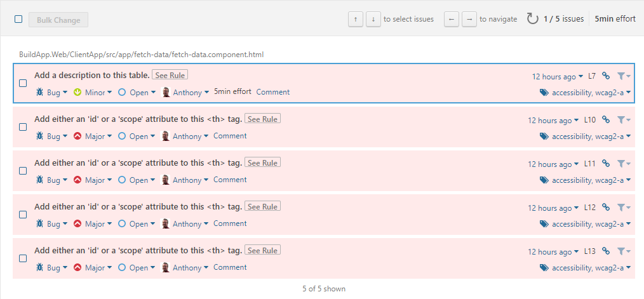
Task: Open status dropdown on L7 issue
Action: coord(137,93)
